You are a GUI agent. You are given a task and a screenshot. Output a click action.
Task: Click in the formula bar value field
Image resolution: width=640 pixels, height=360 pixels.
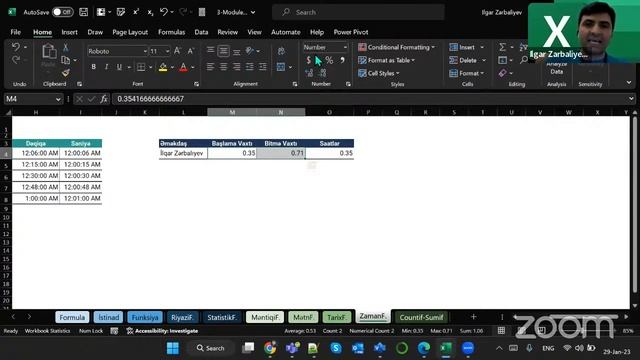tap(369, 99)
